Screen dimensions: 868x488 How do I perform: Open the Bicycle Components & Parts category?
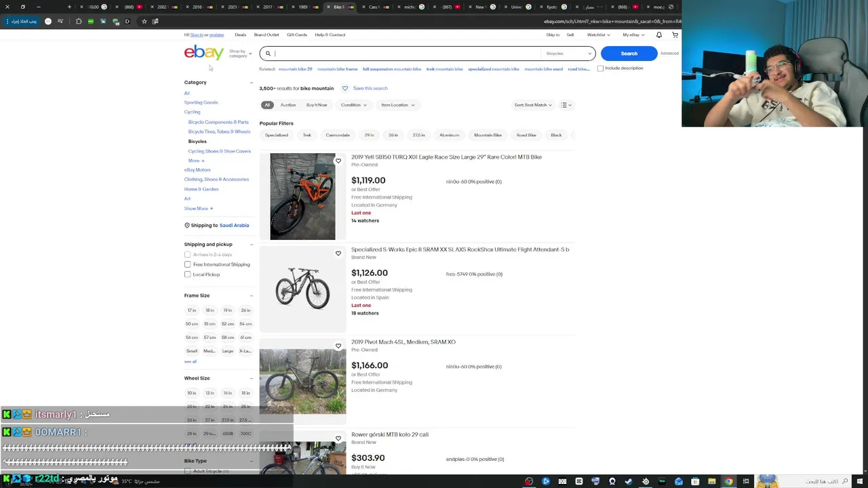218,122
